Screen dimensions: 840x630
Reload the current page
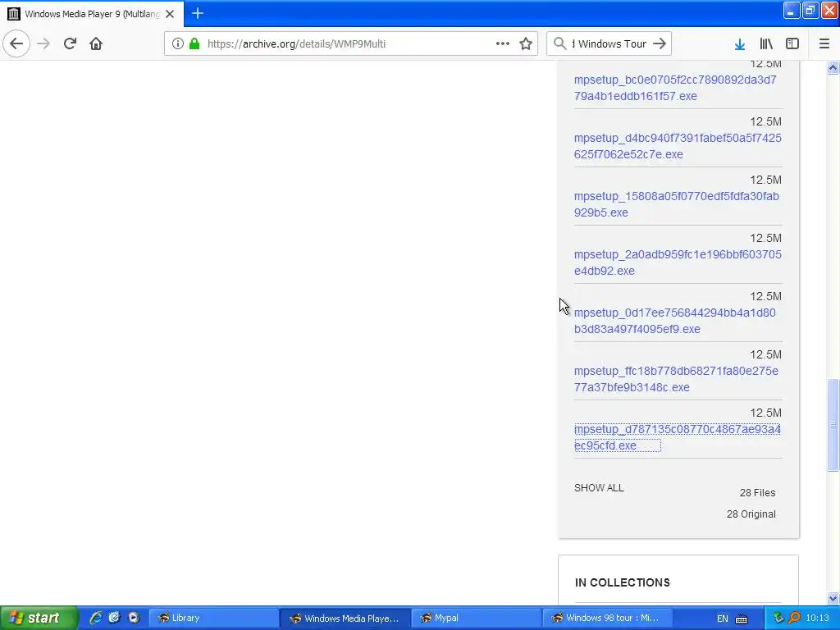tap(70, 43)
